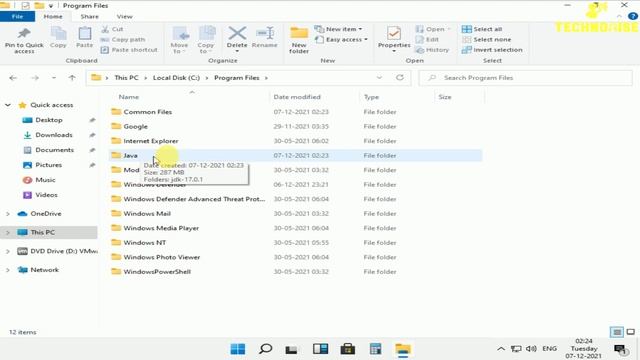Open the Windows Start menu
Viewport: 640px width, 360px height.
tap(238, 349)
